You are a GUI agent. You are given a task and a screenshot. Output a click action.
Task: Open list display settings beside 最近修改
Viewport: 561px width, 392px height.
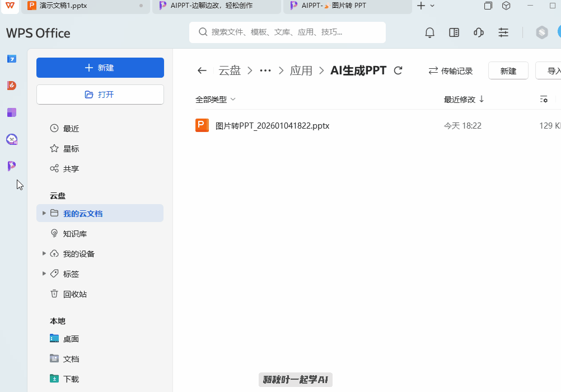coord(544,99)
